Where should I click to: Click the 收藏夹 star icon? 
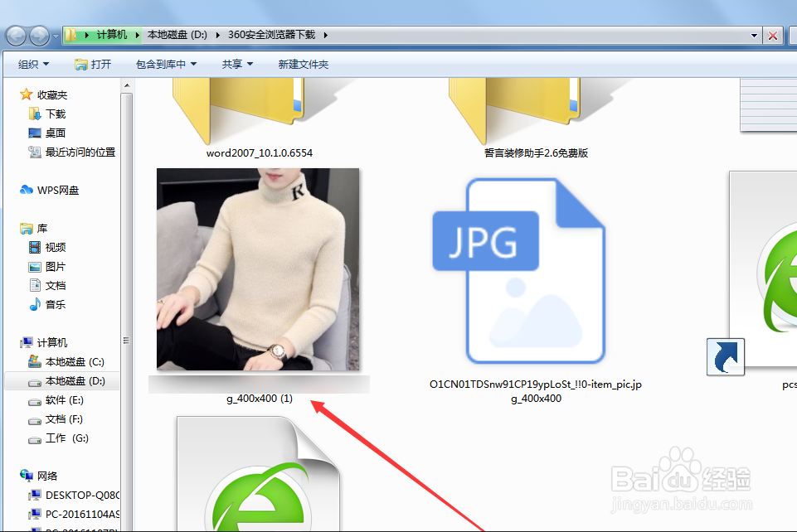(x=26, y=94)
